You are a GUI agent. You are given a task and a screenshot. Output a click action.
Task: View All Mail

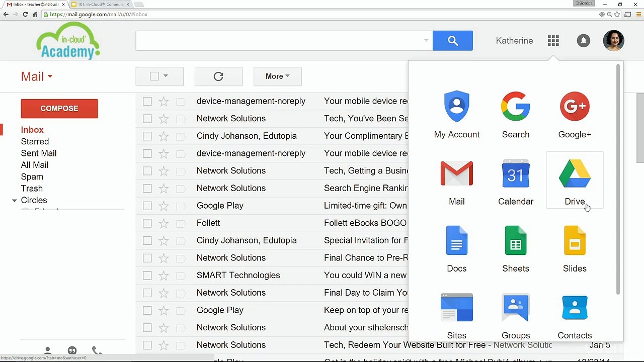pos(35,165)
